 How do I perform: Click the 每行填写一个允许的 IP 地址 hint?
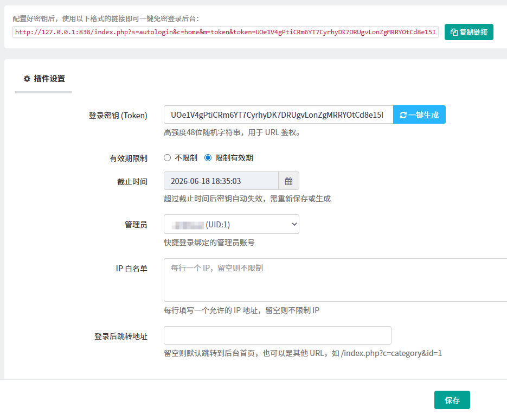pyautogui.click(x=241, y=310)
